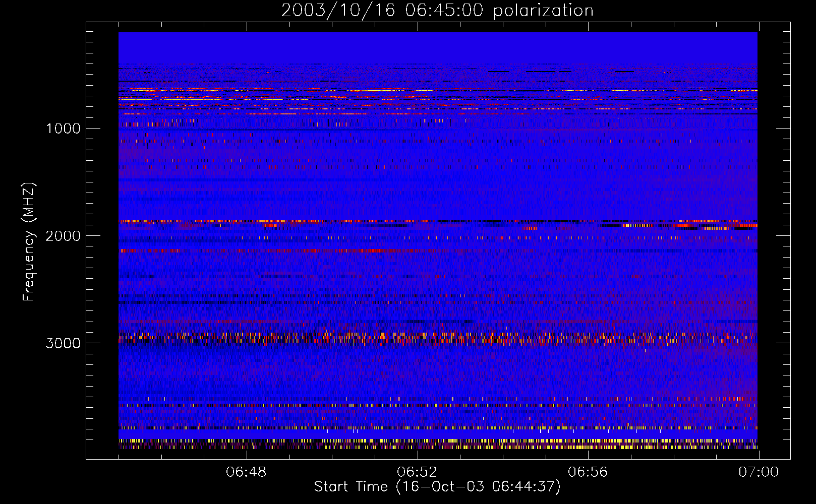Screen dimensions: 816x504
Task: Click the "Start Time (16-Oct-03 06:44:37)" label
Action: pos(437,487)
